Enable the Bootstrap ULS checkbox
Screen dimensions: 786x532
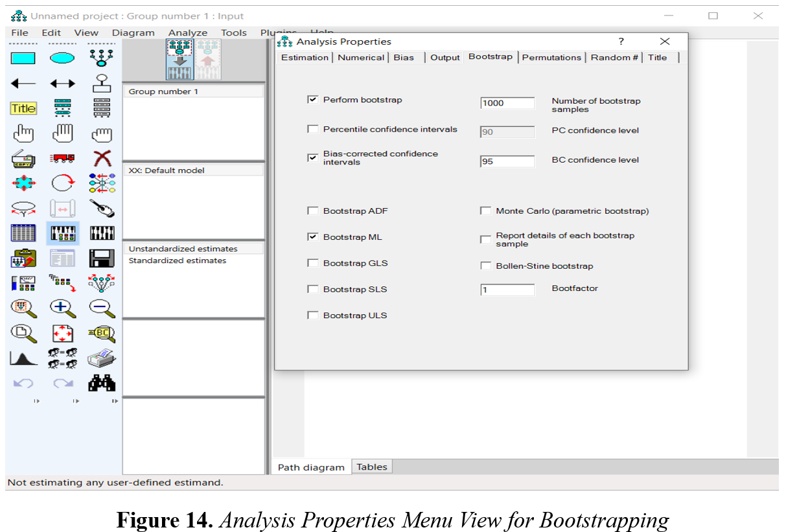coord(313,315)
